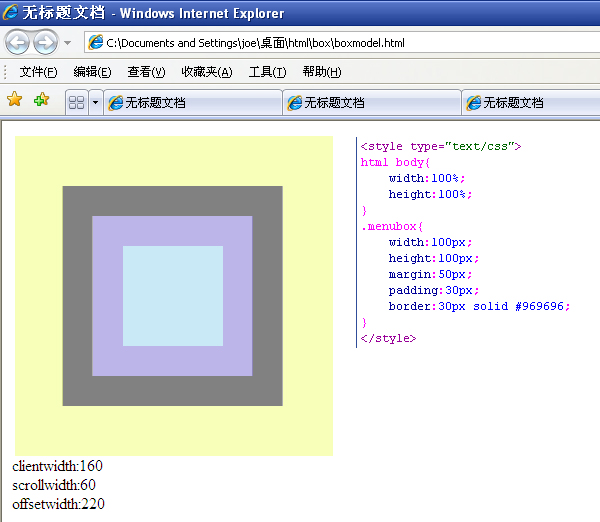
Task: Expand the recent pages dropdown arrow
Action: pyautogui.click(x=67, y=43)
